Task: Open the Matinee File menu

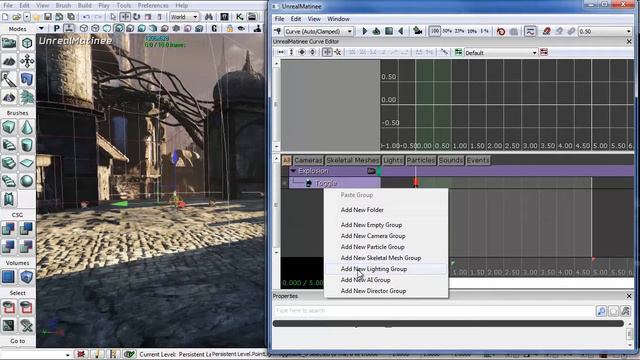Action: point(279,19)
